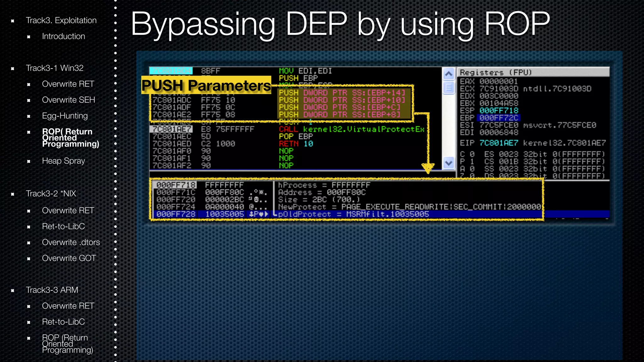Select 'Ret-to-LibC' under Track3-2 *NIX
This screenshot has width=644, height=362.
coord(64,227)
